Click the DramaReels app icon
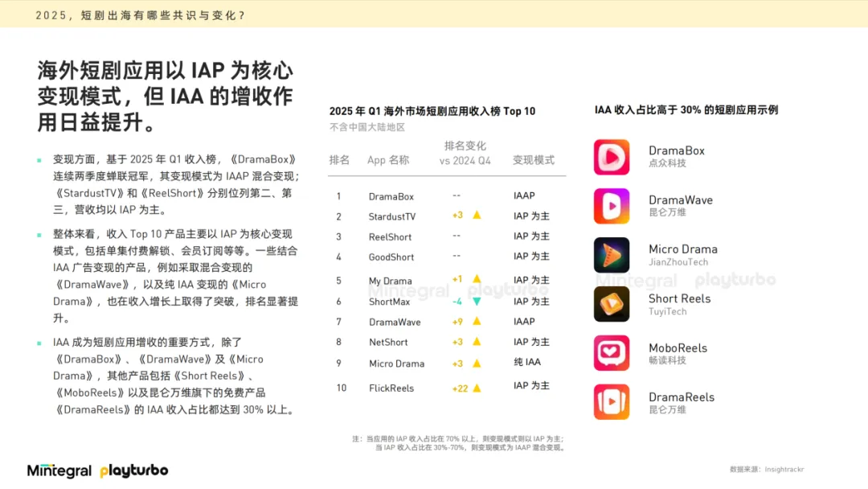The image size is (868, 489). point(611,402)
